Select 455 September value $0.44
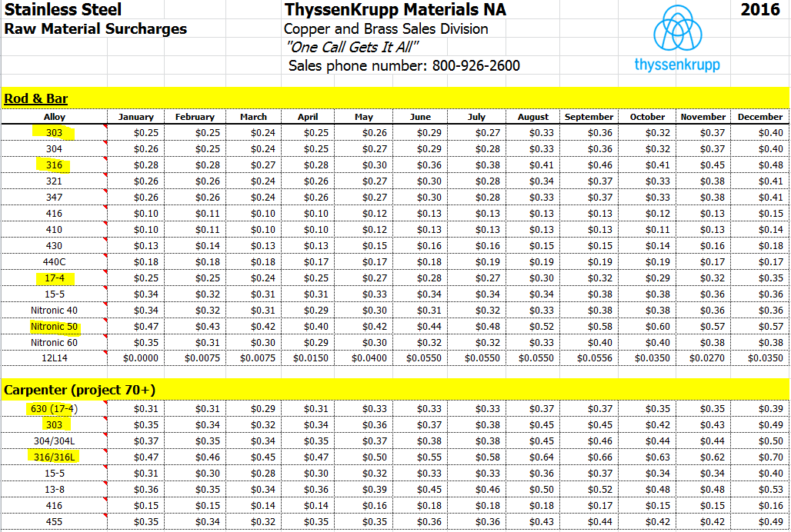Image resolution: width=791 pixels, height=532 pixels. [x=589, y=521]
